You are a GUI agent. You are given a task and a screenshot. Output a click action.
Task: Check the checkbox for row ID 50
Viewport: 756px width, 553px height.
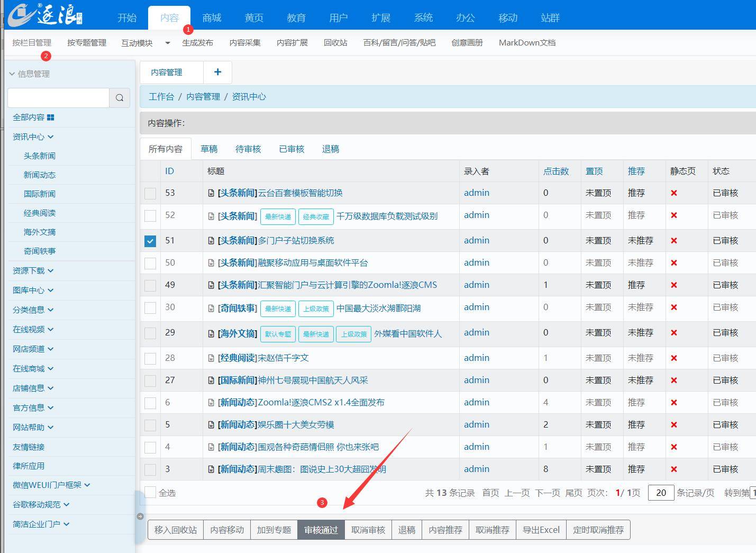pos(150,264)
